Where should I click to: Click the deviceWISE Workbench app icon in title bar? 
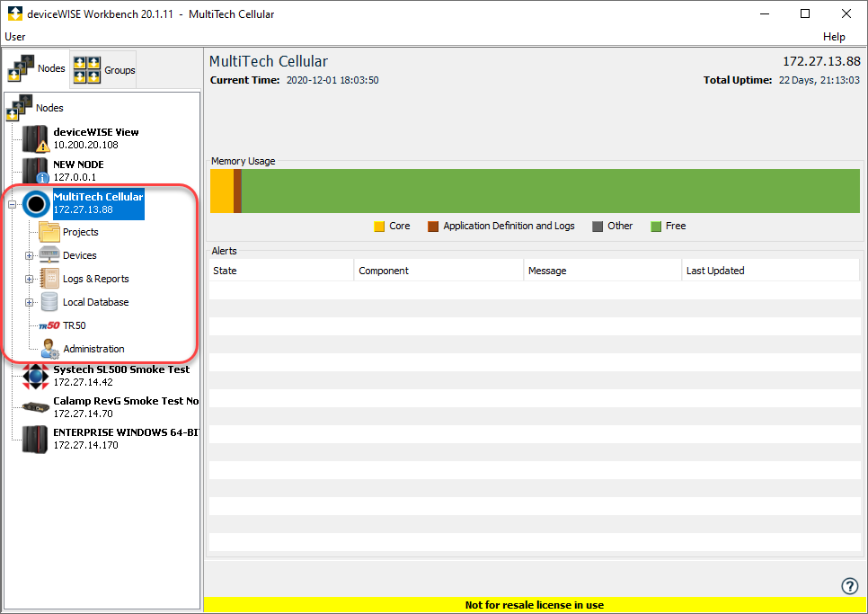click(15, 13)
